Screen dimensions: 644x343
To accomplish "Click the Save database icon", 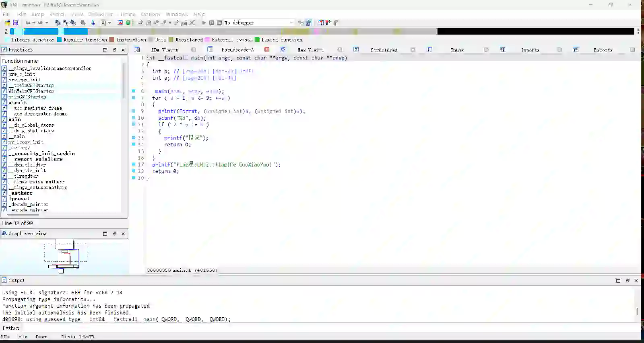I will pyautogui.click(x=16, y=23).
